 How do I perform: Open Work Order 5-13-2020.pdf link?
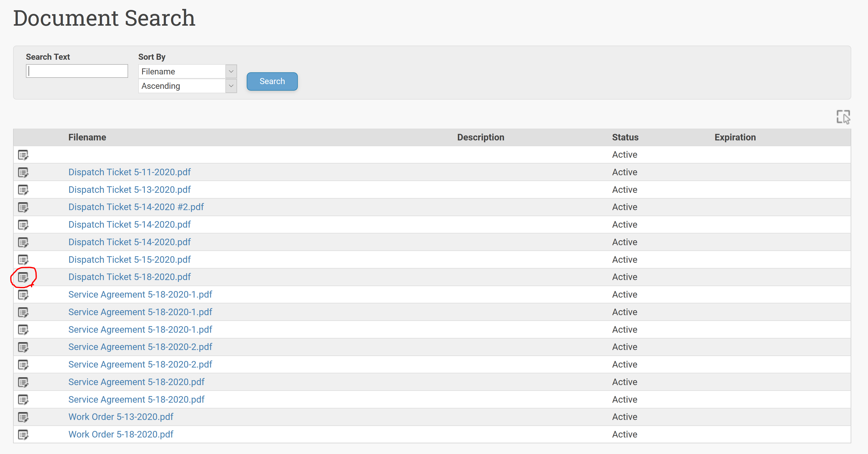tap(121, 417)
